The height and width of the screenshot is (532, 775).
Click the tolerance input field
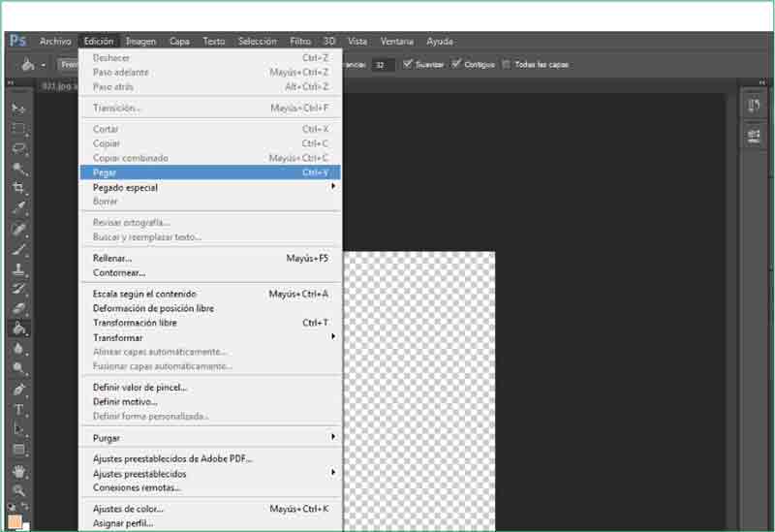click(x=384, y=64)
